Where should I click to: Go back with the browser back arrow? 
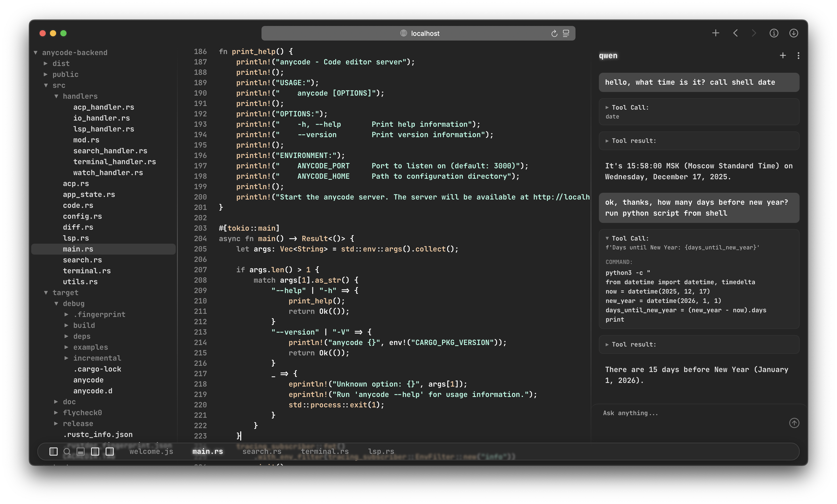point(735,33)
